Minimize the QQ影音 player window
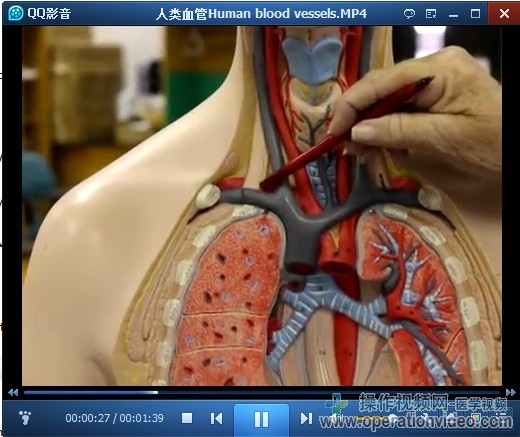Image resolution: width=520 pixels, height=437 pixels. pyautogui.click(x=453, y=15)
